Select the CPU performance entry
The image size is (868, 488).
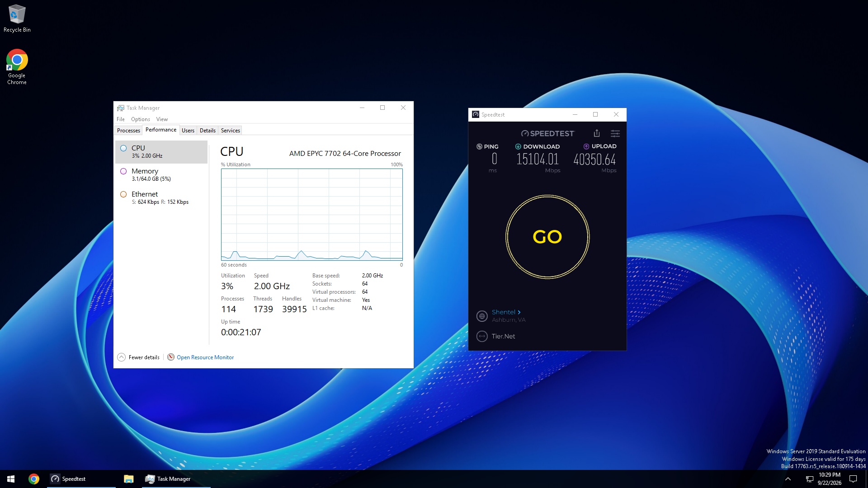point(161,151)
